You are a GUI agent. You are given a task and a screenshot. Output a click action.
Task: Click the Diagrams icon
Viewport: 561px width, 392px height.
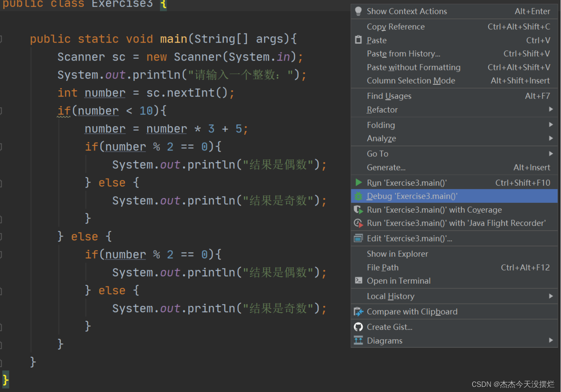(x=358, y=340)
